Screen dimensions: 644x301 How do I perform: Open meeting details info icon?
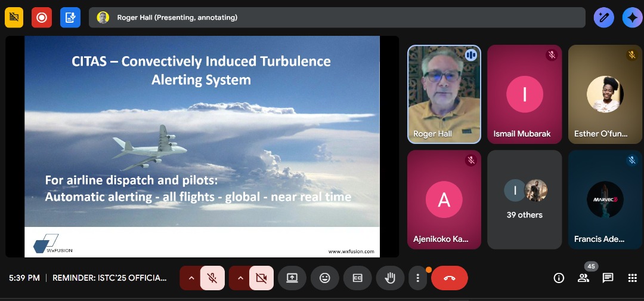(x=559, y=278)
